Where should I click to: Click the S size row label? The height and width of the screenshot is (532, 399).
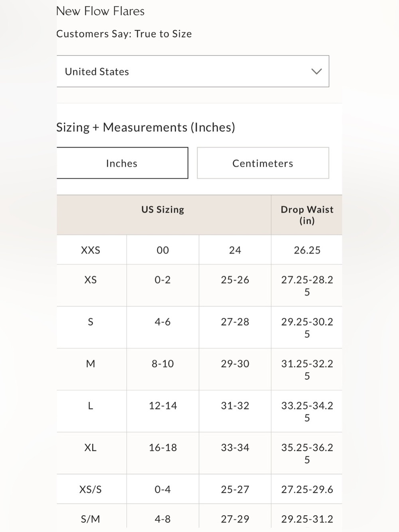click(91, 322)
